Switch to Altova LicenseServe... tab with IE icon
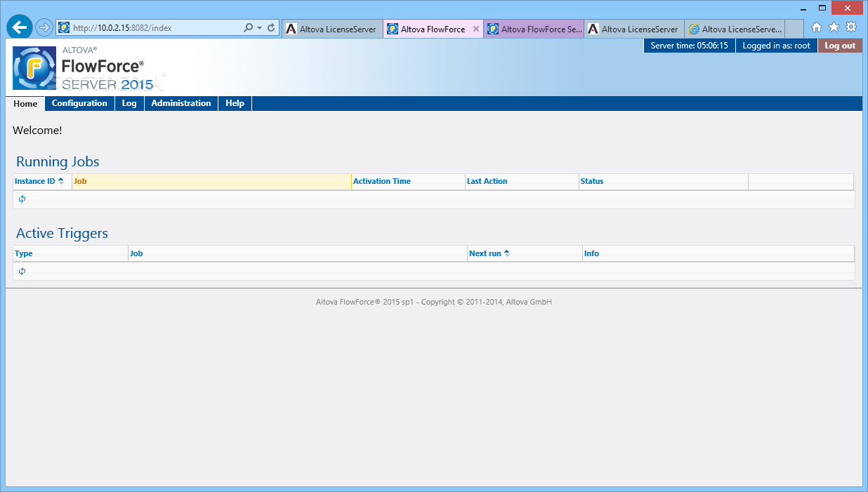Viewport: 868px width, 492px height. coord(735,29)
